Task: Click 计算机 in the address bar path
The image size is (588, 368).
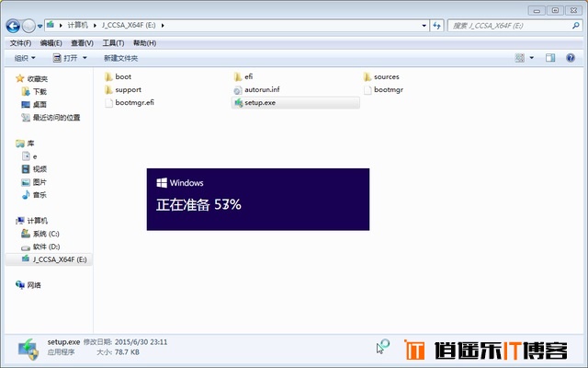Action: click(77, 26)
